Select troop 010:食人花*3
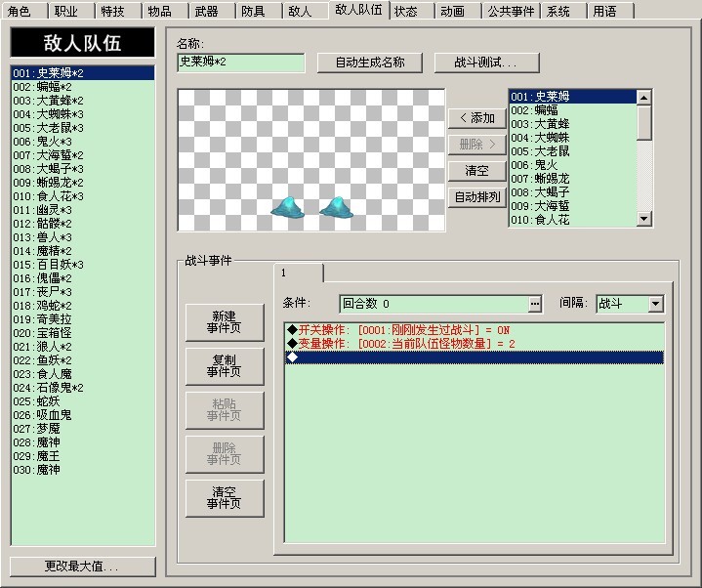This screenshot has height=588, width=702. 83,196
